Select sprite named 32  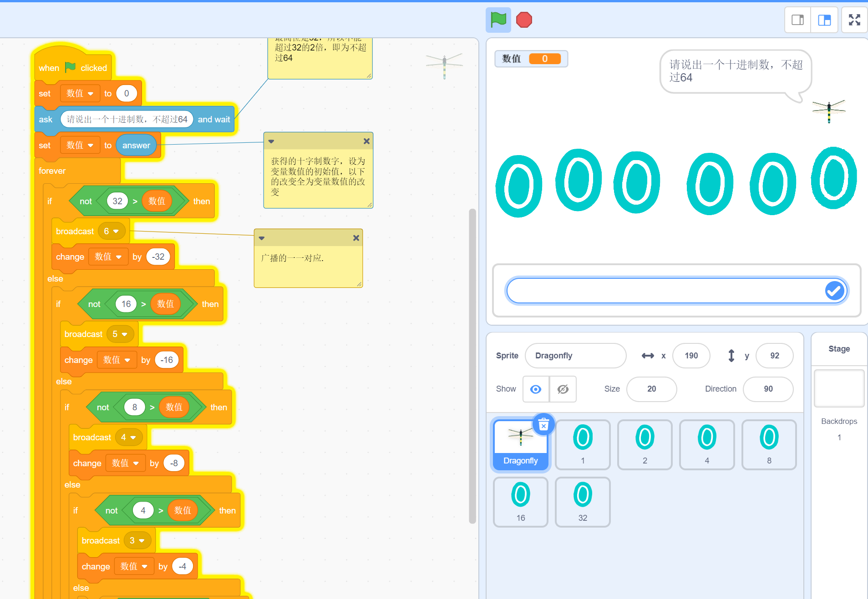coord(583,502)
